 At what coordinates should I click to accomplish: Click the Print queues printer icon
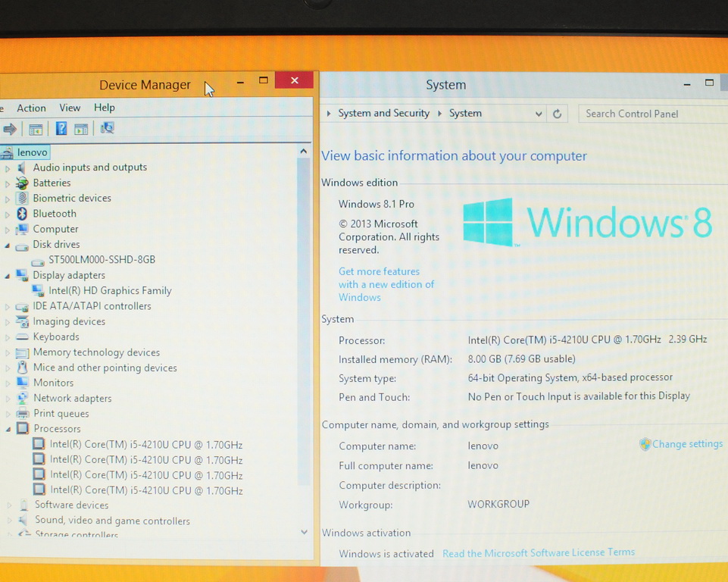point(22,414)
